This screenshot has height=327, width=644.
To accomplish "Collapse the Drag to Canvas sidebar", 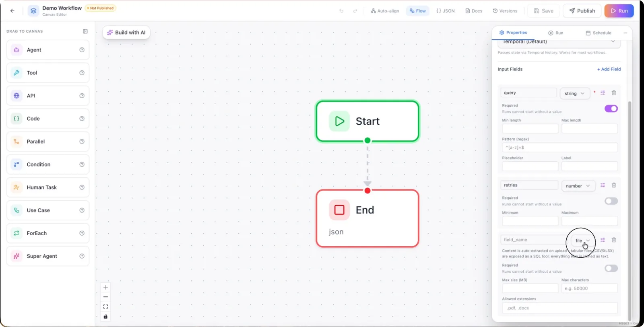I will (85, 31).
